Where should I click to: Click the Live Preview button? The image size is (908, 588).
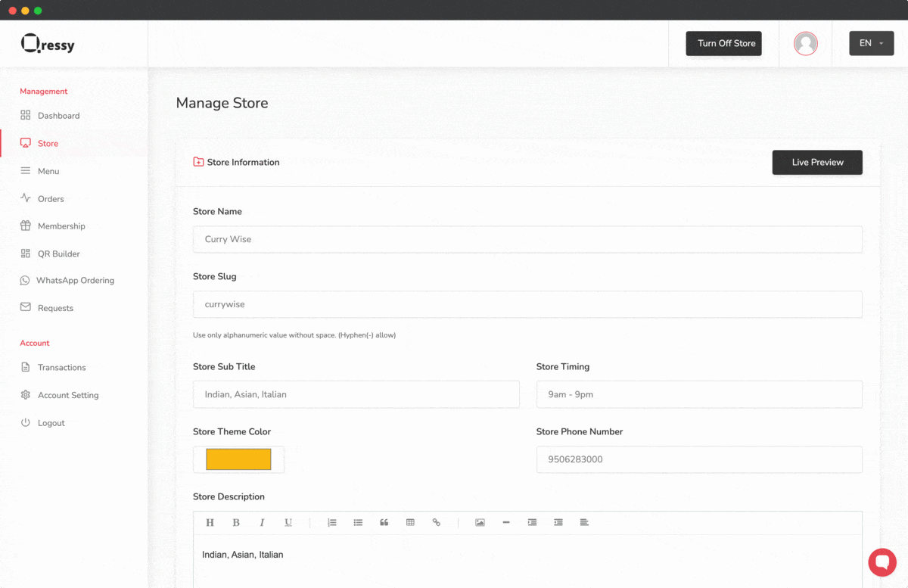point(817,162)
